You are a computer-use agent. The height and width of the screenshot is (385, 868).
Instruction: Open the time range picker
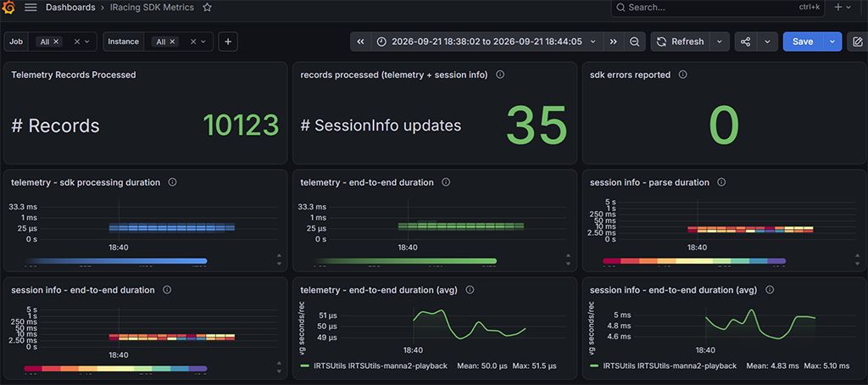pyautogui.click(x=487, y=42)
